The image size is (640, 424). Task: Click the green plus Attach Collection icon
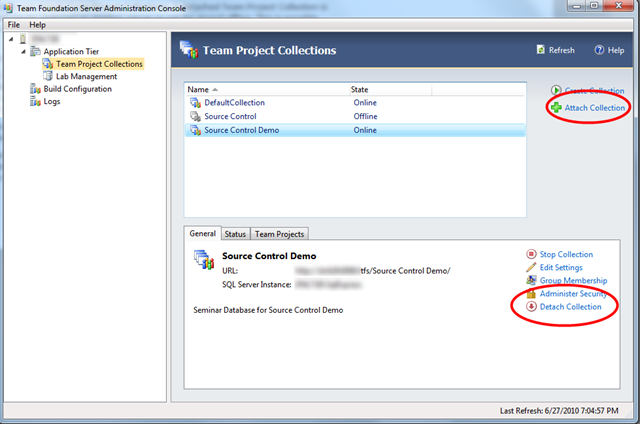tap(554, 107)
